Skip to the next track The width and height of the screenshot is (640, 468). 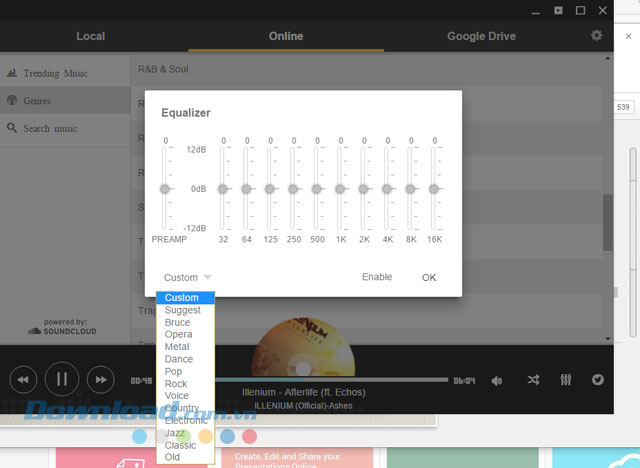click(x=99, y=379)
